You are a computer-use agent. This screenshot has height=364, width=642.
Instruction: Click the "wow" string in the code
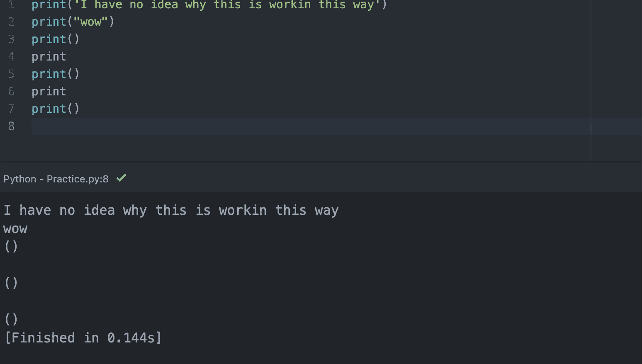[x=91, y=22]
